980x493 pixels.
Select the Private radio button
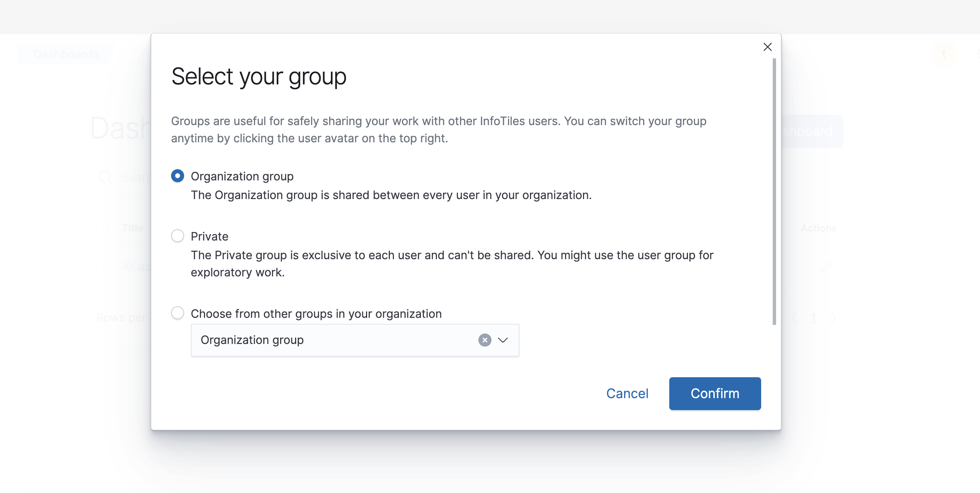[x=177, y=236]
